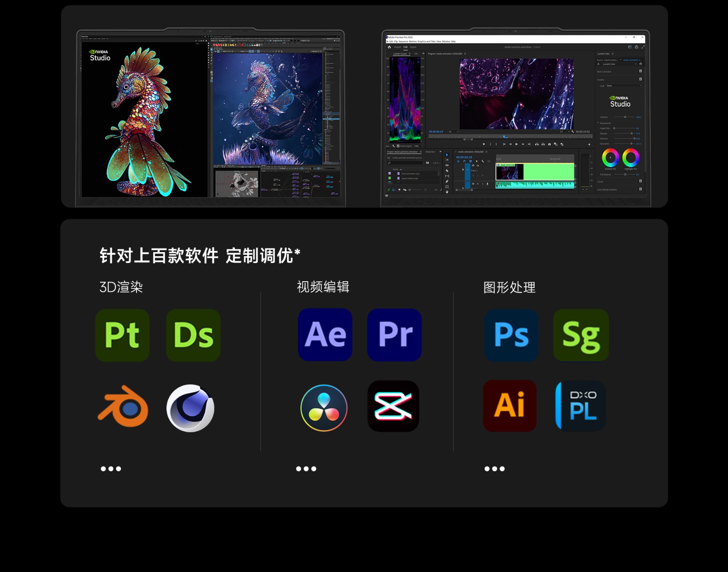Switch to the Export tab
Image resolution: width=728 pixels, height=572 pixels.
tap(413, 47)
